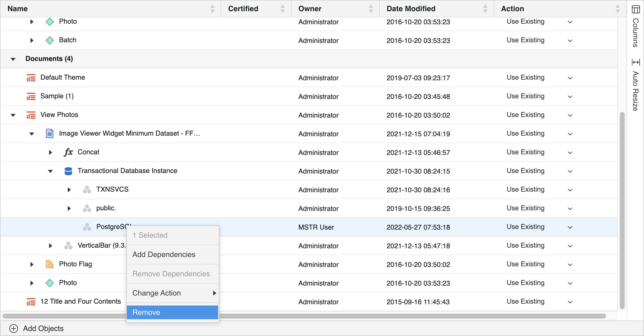The width and height of the screenshot is (644, 336).
Task: Toggle the Owner column sort order
Action: tap(371, 9)
